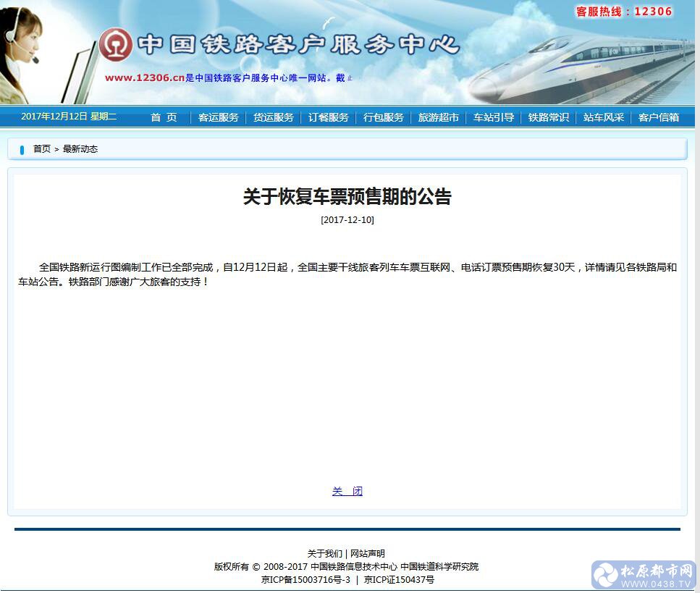Open the 关于我们 footer link
The width and height of the screenshot is (700, 593).
pos(324,554)
